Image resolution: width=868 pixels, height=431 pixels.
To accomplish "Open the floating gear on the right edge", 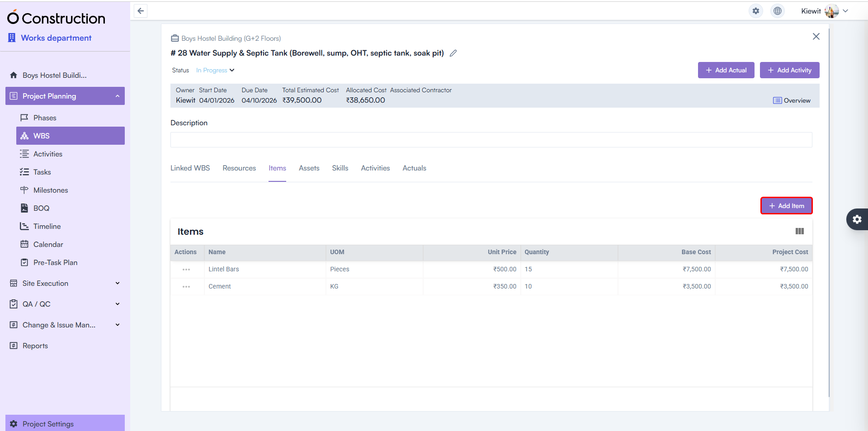I will [858, 219].
